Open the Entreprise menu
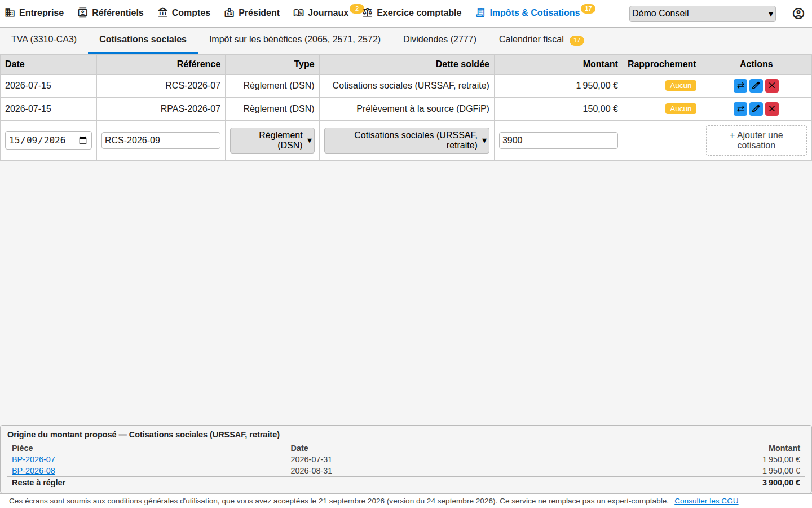The image size is (812, 508). [34, 12]
